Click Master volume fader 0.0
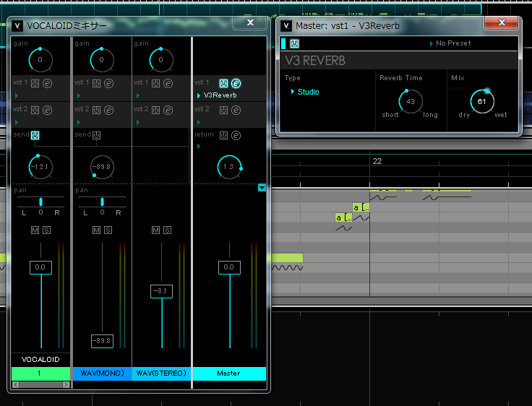This screenshot has width=532, height=406. (229, 267)
